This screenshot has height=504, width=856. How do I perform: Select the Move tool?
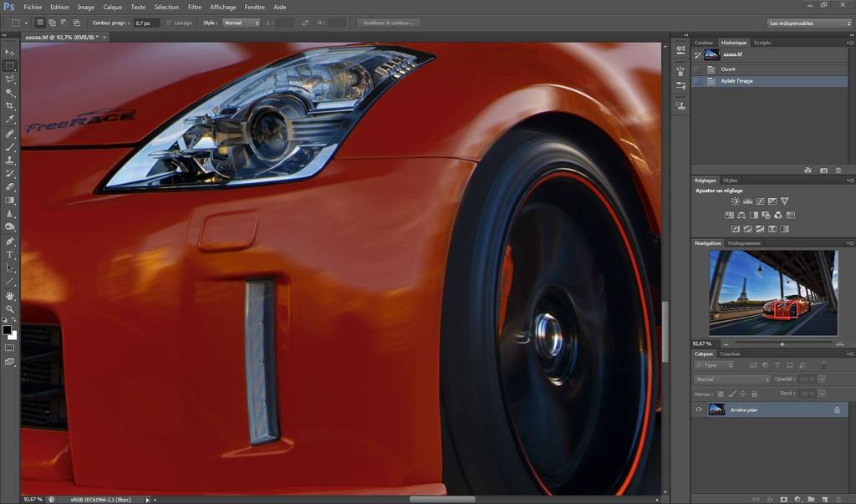click(x=10, y=52)
